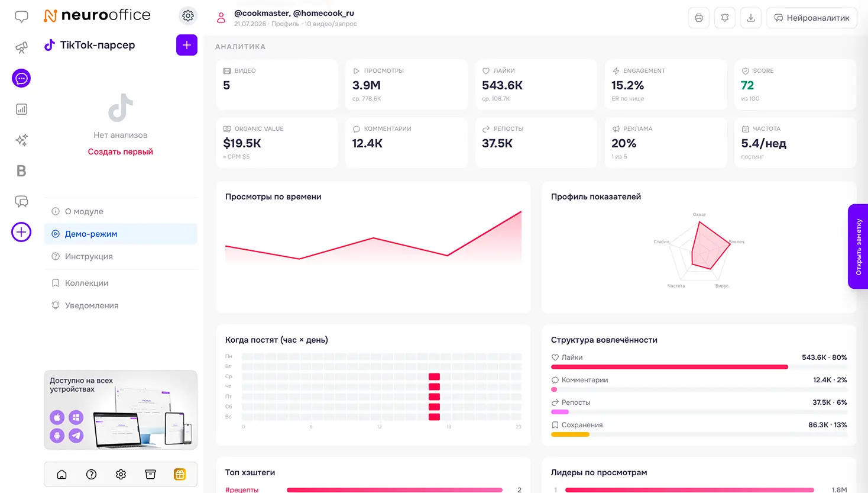Click the Комментарии 12.4K stat card
The image size is (868, 493).
(406, 142)
